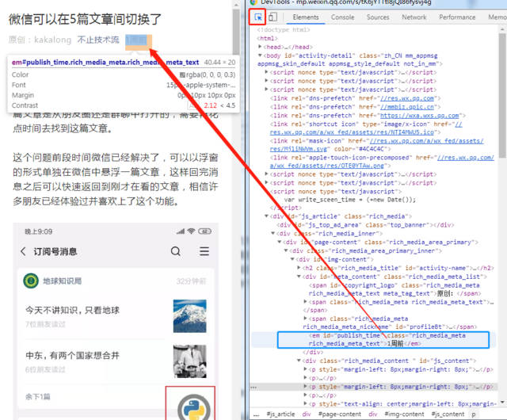Screen dimensions: 507x420
Task: Collapse the div img-content node
Action: [x=292, y=259]
